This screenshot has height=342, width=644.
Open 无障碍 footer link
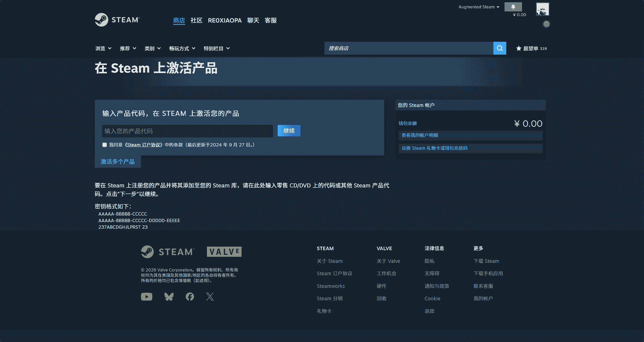pyautogui.click(x=432, y=273)
